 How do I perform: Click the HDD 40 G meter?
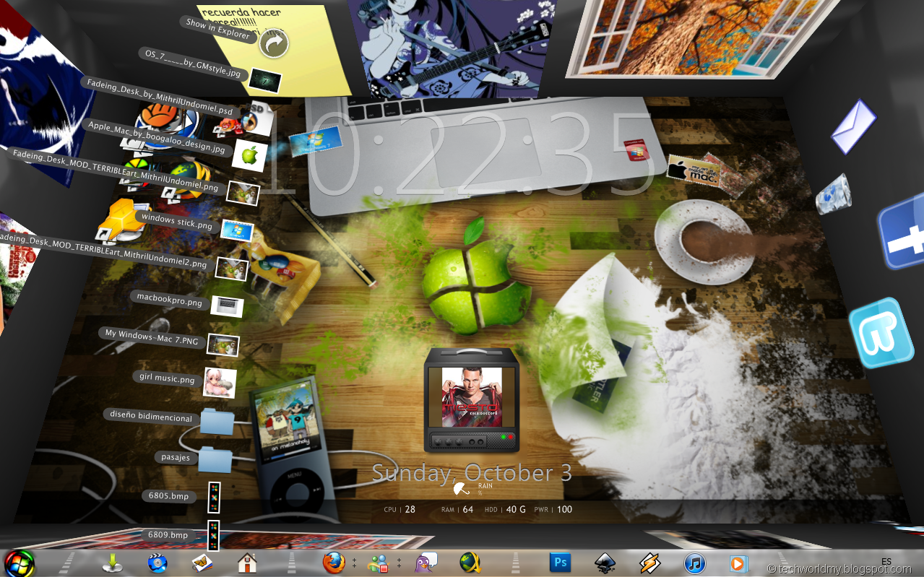(506, 509)
